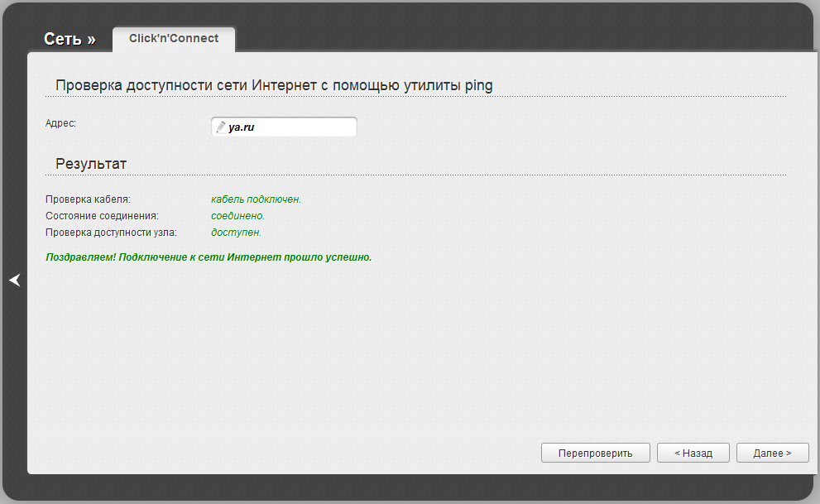Click the доступен status text

coord(236,233)
